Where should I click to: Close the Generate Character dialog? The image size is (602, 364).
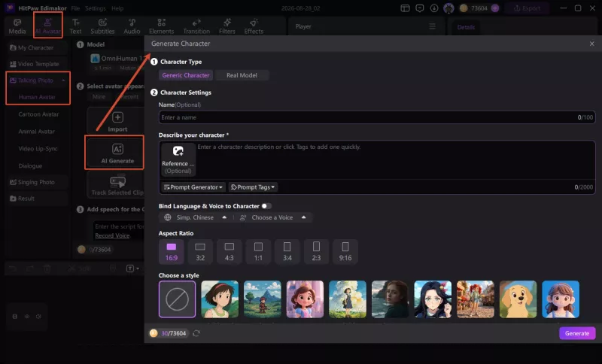pos(591,44)
